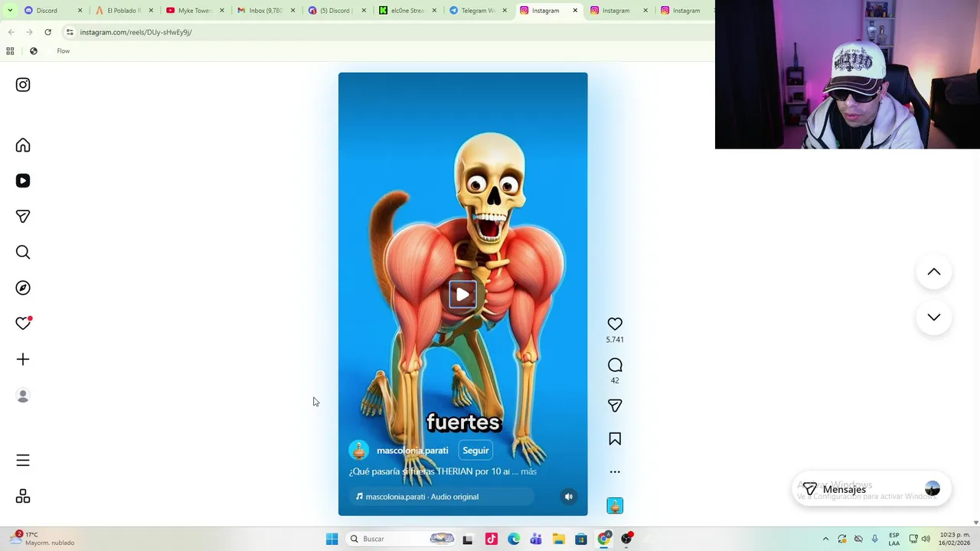Go to previous reel with up chevron
The height and width of the screenshot is (551, 980).
click(934, 272)
